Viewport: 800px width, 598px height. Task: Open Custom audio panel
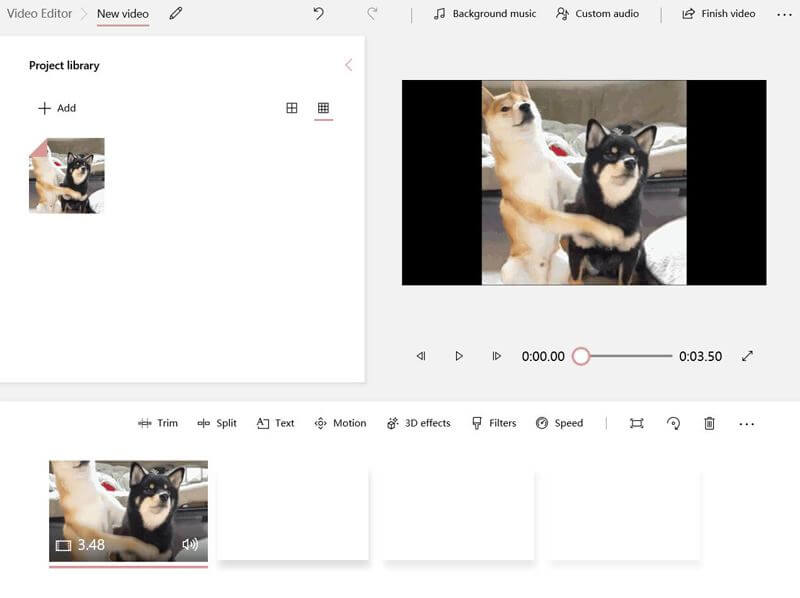pyautogui.click(x=597, y=14)
